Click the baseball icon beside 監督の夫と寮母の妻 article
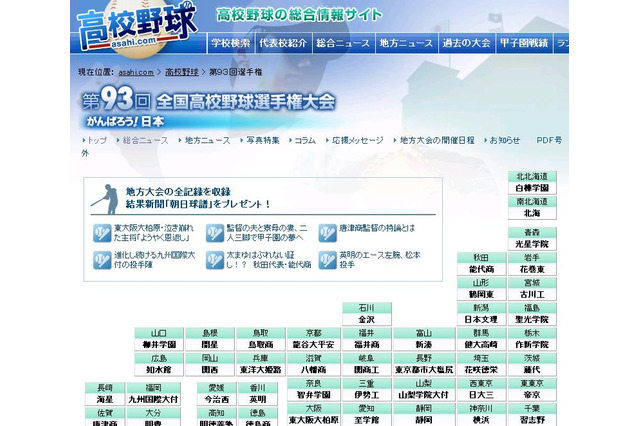The width and height of the screenshot is (640, 426). pos(215,233)
